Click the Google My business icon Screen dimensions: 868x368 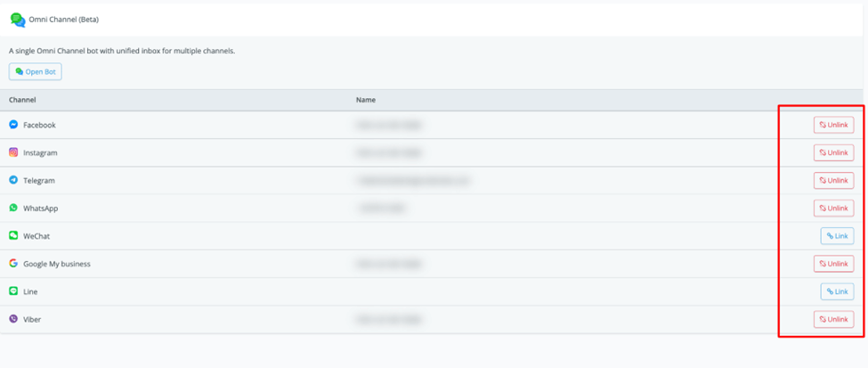click(14, 263)
